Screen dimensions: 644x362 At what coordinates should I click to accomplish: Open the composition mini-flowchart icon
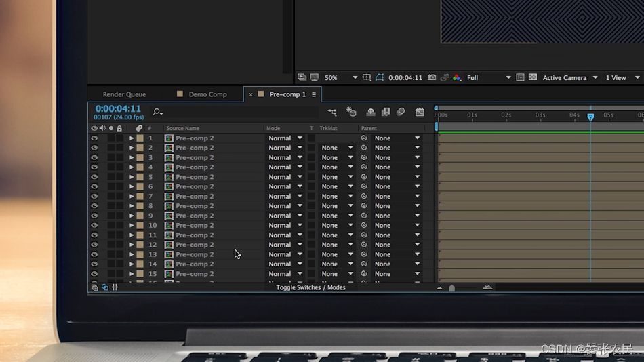(332, 112)
